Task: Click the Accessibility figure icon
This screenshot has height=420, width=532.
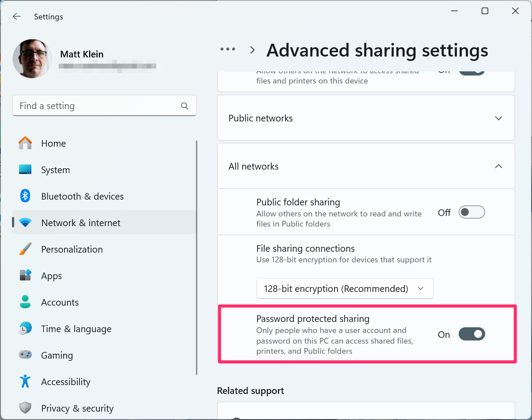Action: pyautogui.click(x=25, y=382)
